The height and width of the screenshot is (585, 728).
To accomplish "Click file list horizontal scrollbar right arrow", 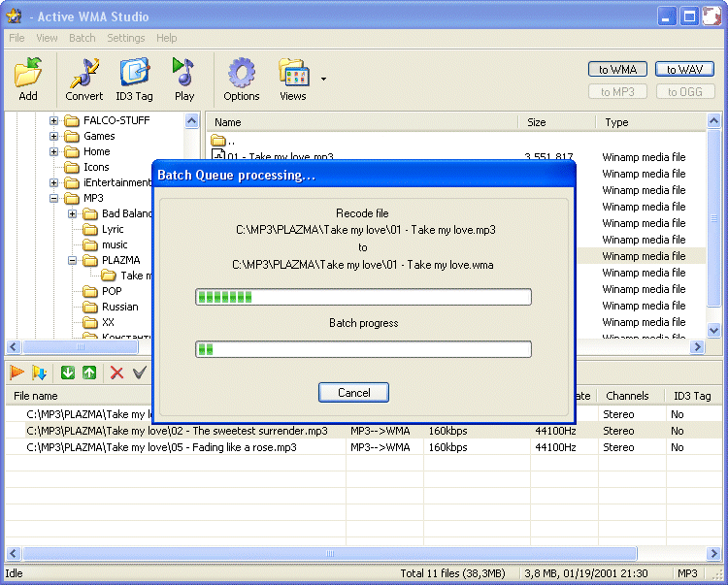I will pos(697,347).
